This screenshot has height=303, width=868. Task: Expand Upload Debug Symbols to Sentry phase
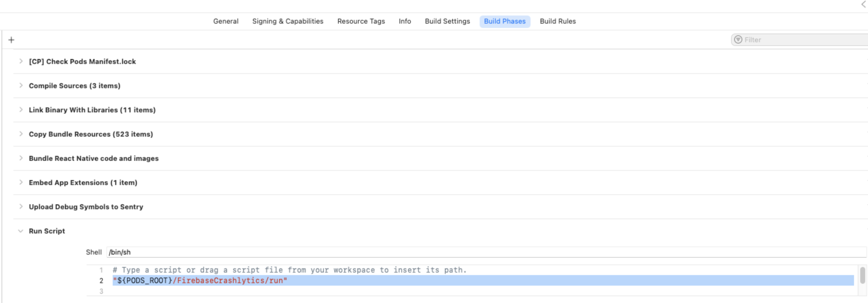click(21, 207)
